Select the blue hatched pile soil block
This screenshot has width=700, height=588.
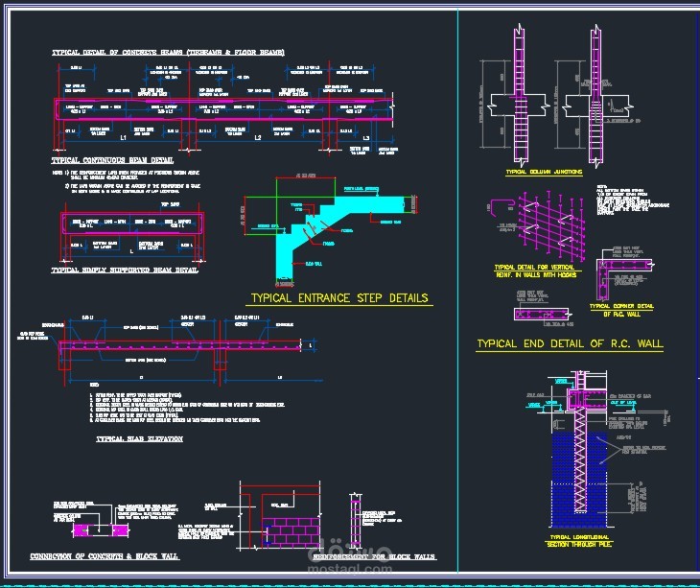tap(579, 479)
